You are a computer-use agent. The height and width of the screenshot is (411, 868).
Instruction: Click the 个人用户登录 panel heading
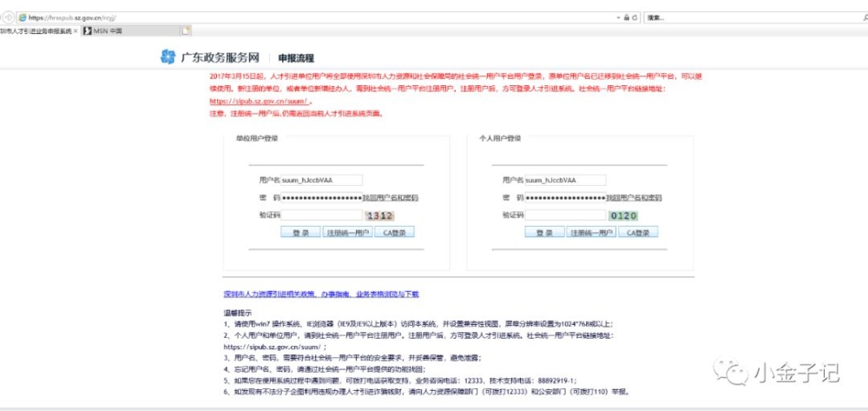click(x=501, y=138)
